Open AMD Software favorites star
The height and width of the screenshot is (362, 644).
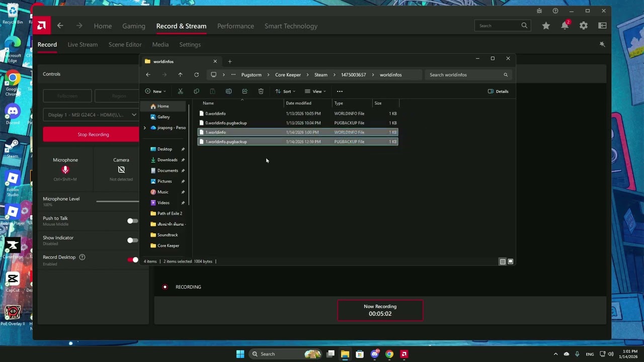(546, 26)
